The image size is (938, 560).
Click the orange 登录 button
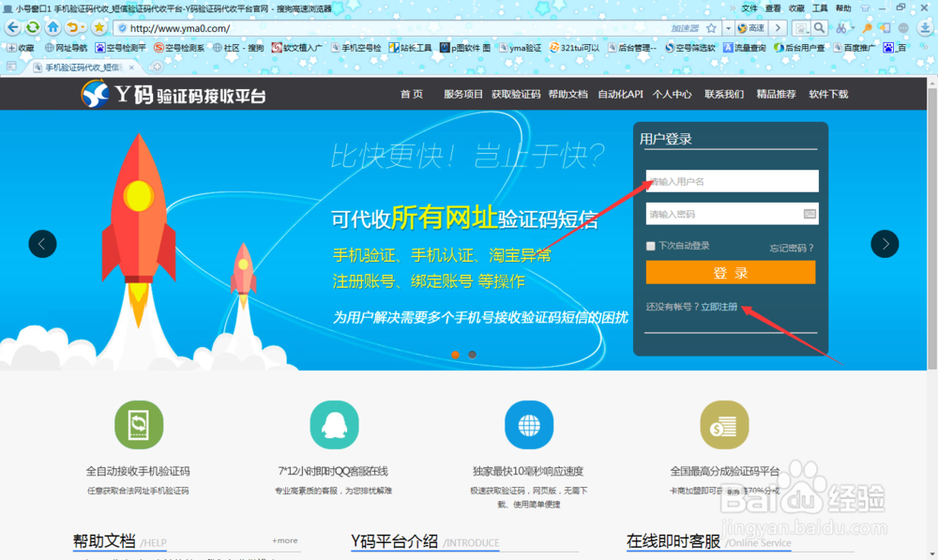731,273
